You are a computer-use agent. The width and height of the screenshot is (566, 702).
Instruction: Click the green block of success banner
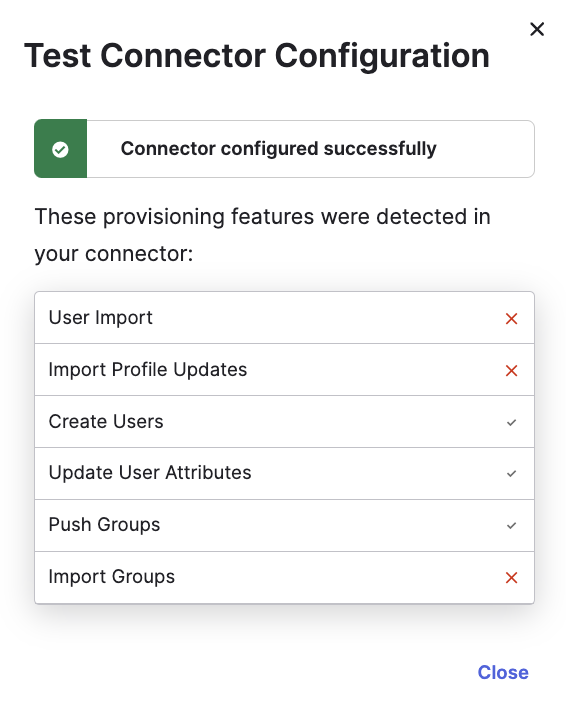tap(60, 149)
